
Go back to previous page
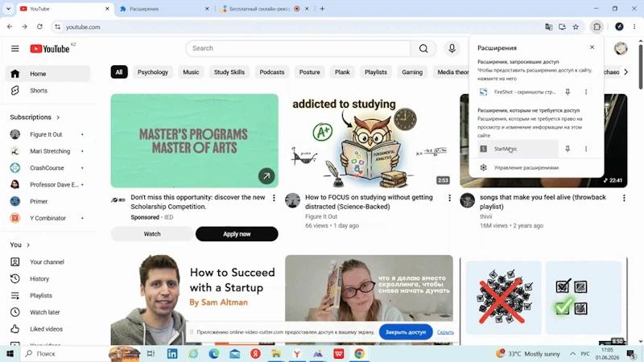pos(10,27)
